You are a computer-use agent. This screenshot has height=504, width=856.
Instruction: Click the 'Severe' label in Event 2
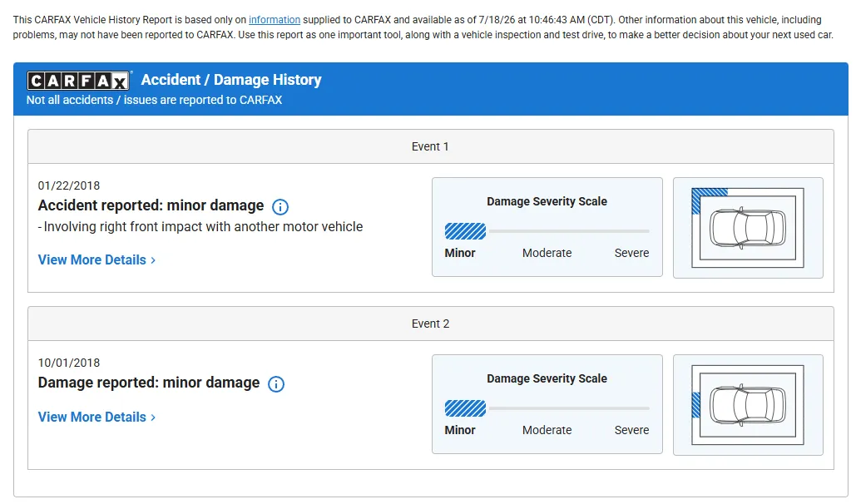pyautogui.click(x=631, y=430)
